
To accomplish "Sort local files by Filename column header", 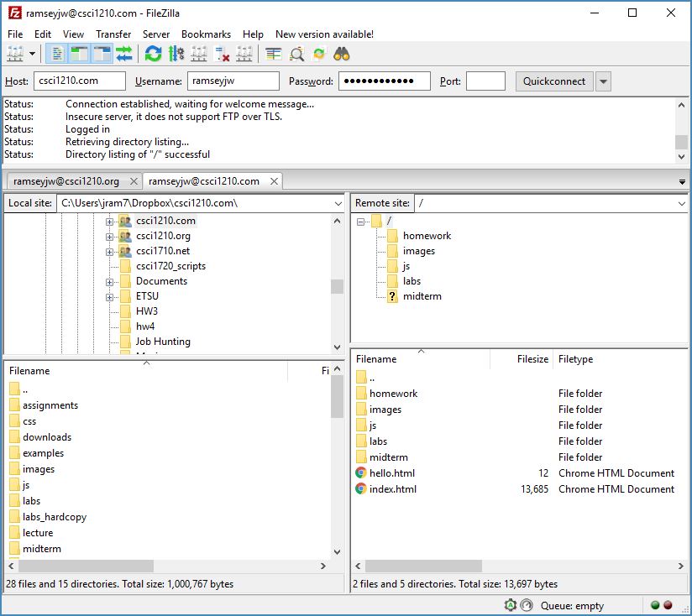I will (x=146, y=371).
